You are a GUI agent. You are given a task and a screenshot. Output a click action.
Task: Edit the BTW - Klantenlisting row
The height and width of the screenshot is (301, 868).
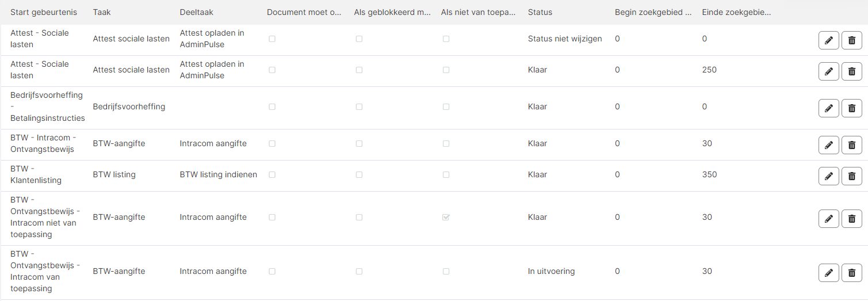828,176
